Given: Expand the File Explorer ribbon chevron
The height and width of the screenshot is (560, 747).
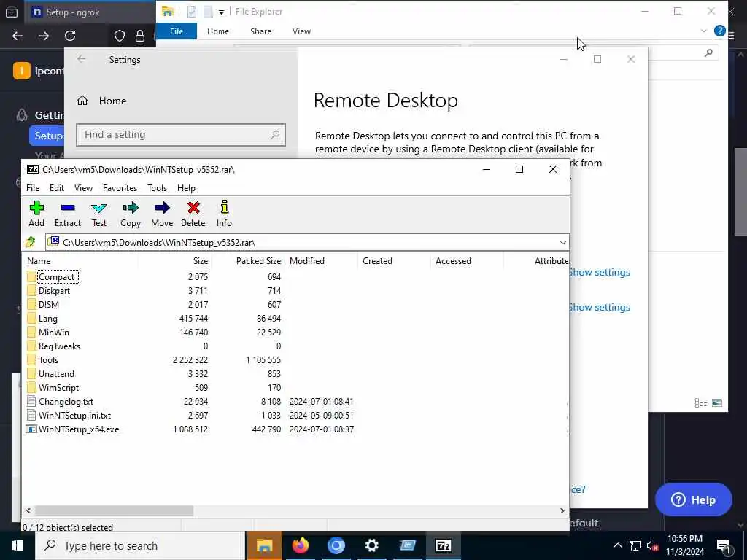Looking at the screenshot, I should 704,31.
